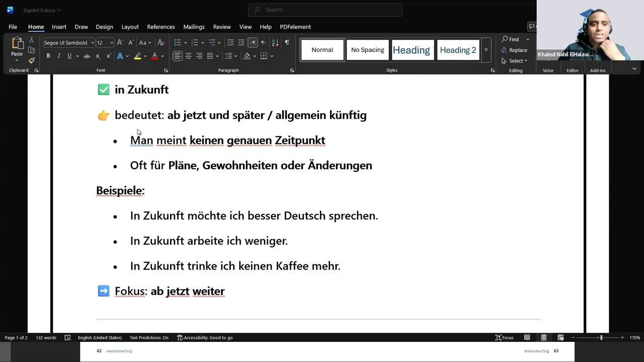644x362 pixels.
Task: Click the Bullets list icon
Action: pos(177,43)
